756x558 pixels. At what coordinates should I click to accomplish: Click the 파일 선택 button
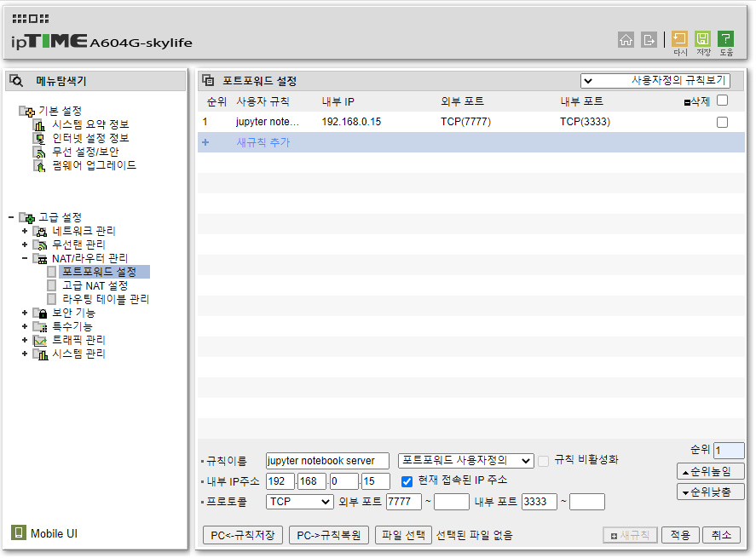tap(403, 535)
